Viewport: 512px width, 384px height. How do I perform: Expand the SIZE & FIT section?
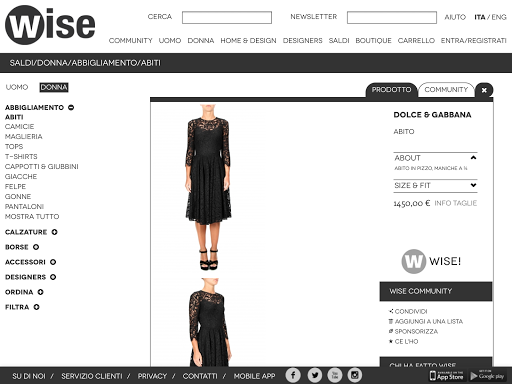[x=435, y=185]
